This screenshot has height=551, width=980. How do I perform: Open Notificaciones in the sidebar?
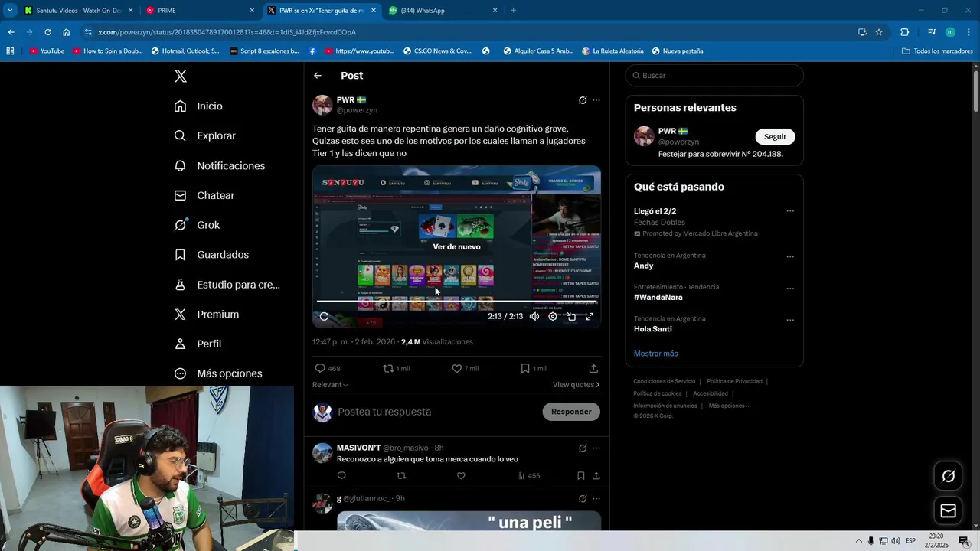click(220, 165)
